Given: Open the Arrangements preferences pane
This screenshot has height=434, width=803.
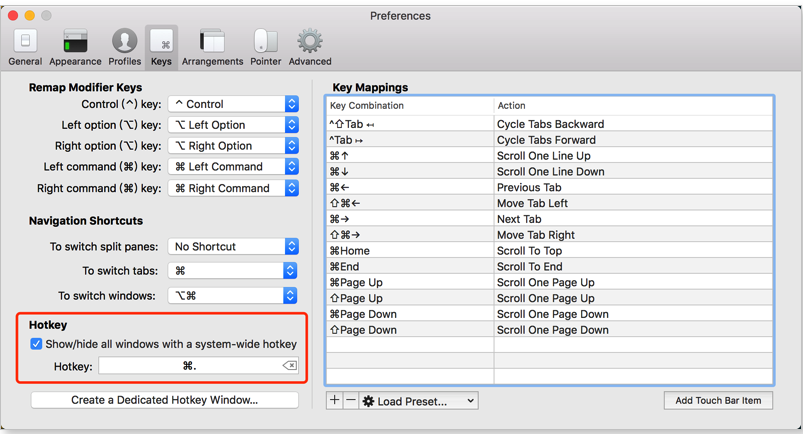Looking at the screenshot, I should 213,48.
